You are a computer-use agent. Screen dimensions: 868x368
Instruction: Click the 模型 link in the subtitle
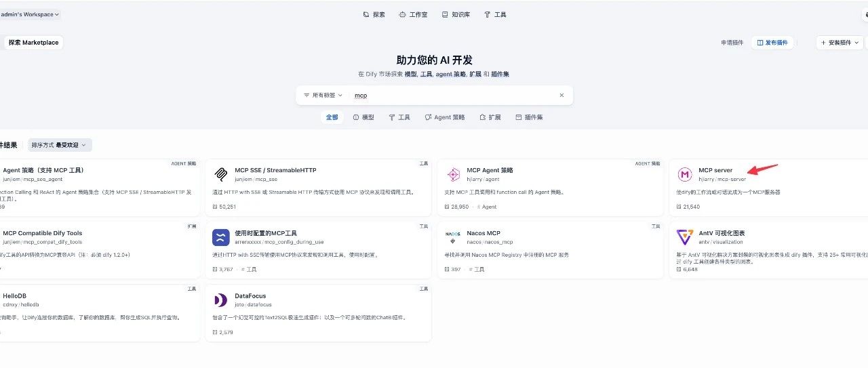tap(411, 74)
